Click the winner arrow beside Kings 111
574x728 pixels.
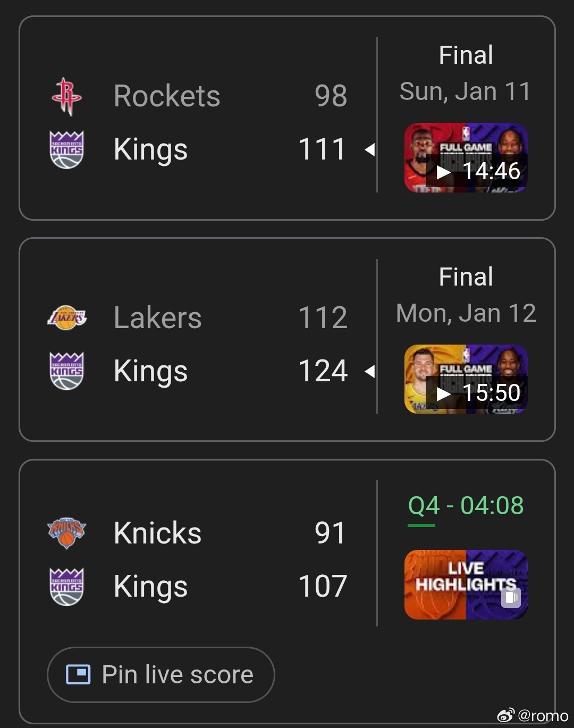370,149
